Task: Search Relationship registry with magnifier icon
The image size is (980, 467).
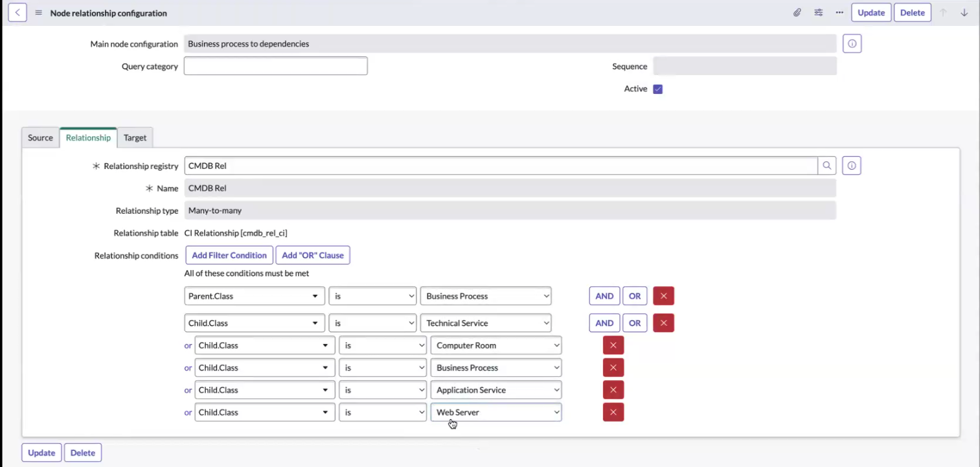Action: click(827, 166)
